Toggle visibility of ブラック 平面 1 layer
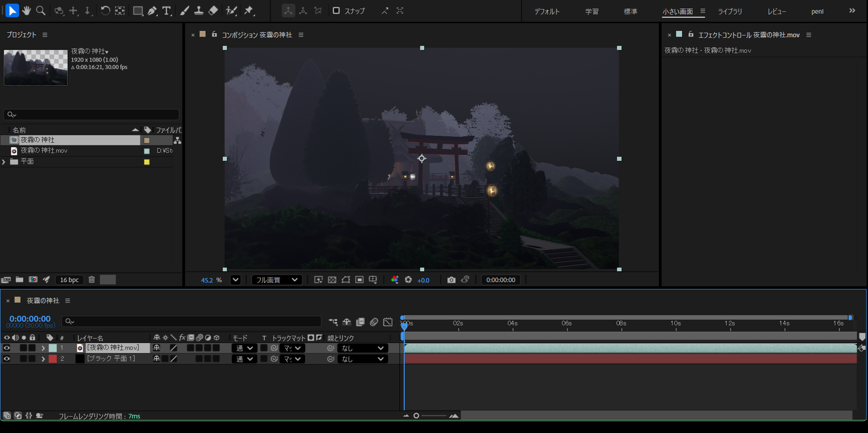The height and width of the screenshot is (433, 868). click(7, 359)
